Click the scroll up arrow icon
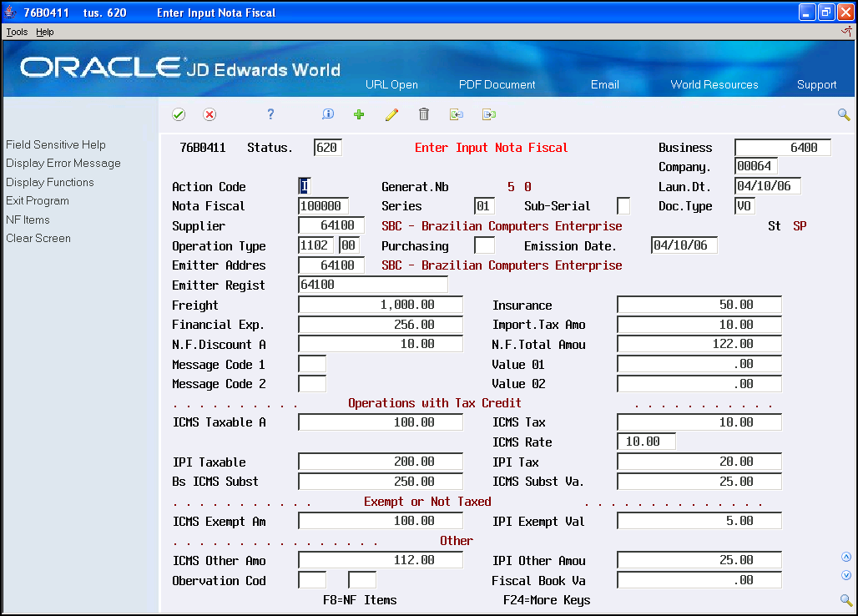Viewport: 858px width, 616px height. 846,557
